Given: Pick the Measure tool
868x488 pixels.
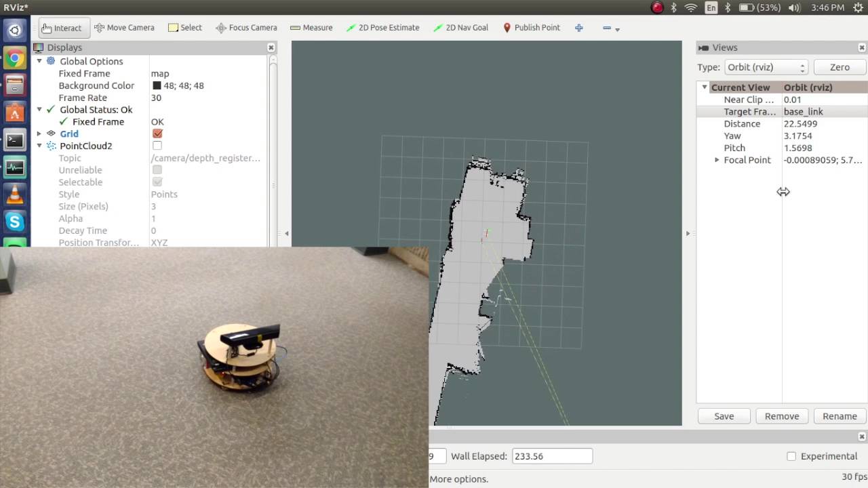Looking at the screenshot, I should [311, 28].
